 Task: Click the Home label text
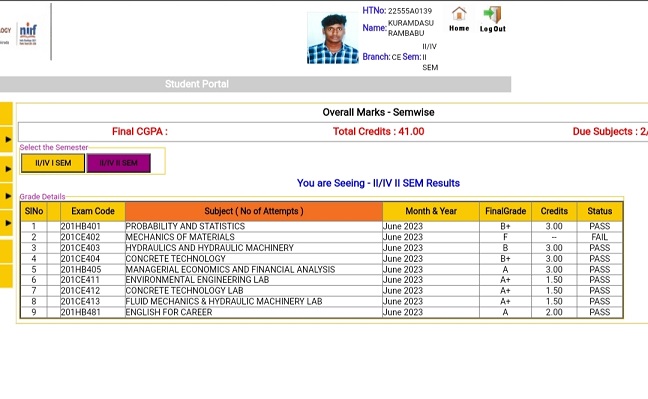click(x=459, y=29)
